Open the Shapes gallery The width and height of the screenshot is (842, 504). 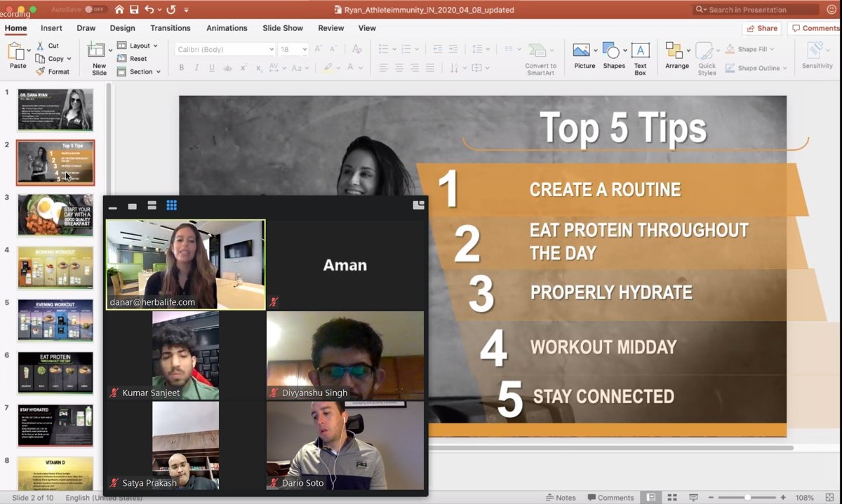[x=613, y=56]
